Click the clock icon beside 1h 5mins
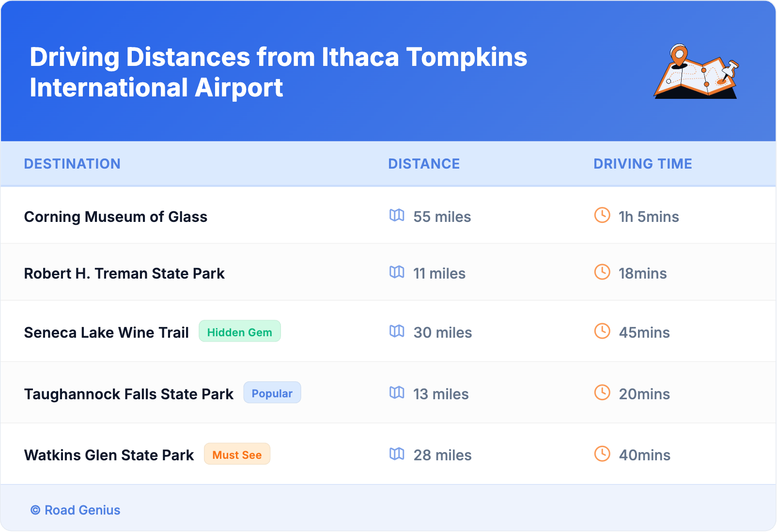 pyautogui.click(x=602, y=215)
